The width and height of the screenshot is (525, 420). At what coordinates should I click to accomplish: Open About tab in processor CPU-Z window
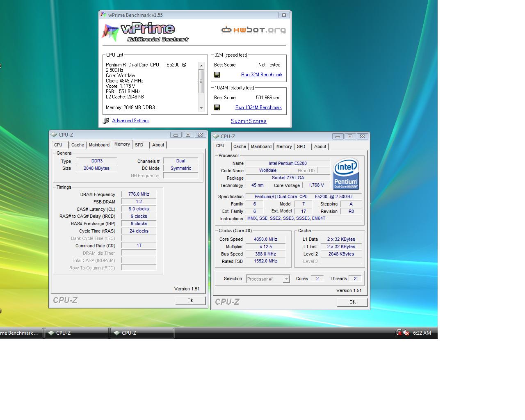320,146
